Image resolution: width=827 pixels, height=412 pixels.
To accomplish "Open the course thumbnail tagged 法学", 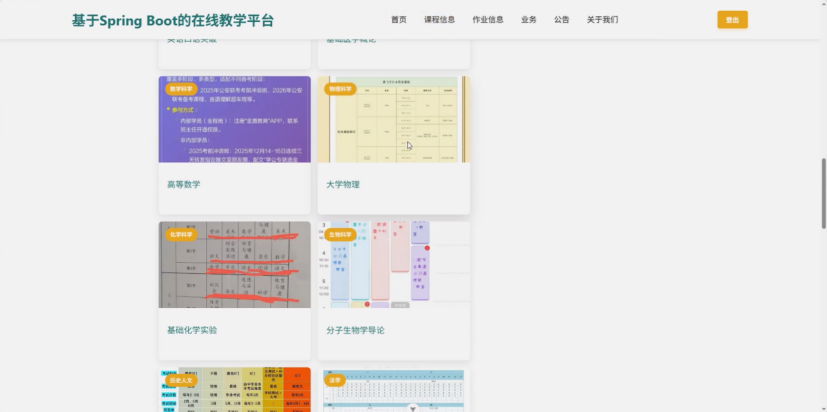I will click(393, 390).
